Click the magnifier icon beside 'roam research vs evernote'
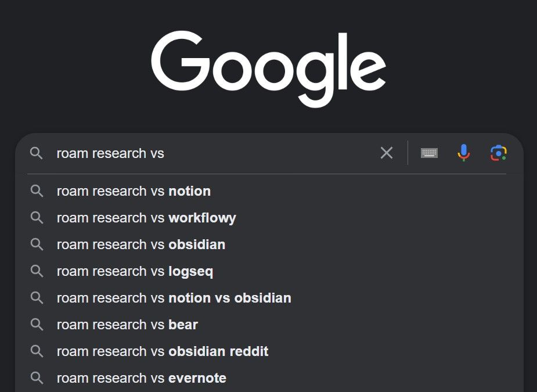The image size is (537, 392). coord(37,377)
